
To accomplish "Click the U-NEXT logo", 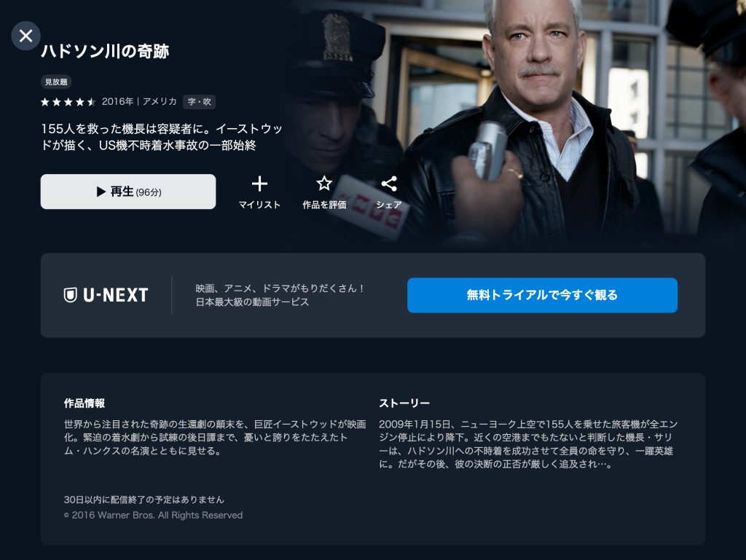I will [x=106, y=295].
